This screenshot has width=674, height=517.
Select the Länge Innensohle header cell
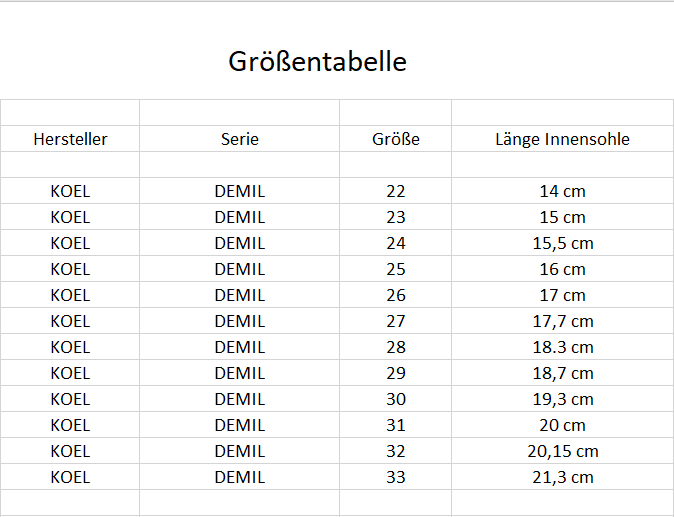562,139
